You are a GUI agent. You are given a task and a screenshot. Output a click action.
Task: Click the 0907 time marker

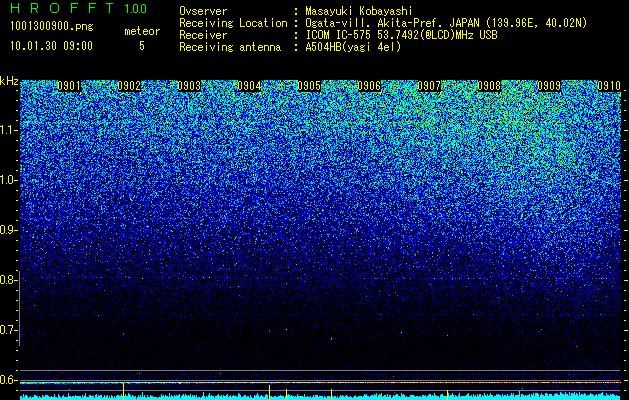[429, 86]
